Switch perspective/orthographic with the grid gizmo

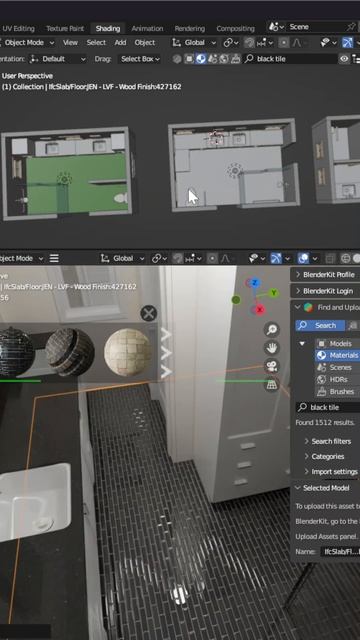271,384
